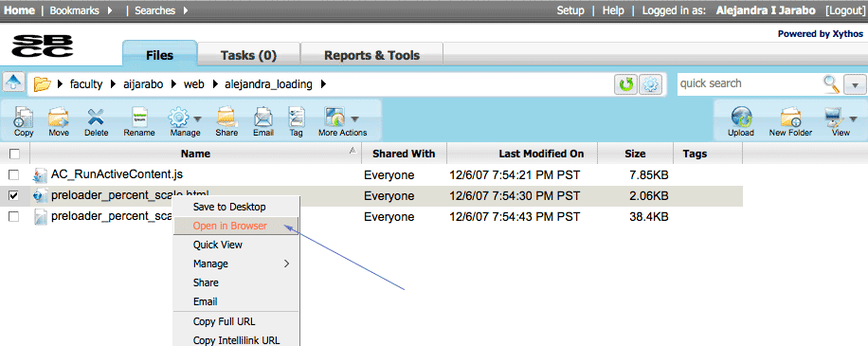Click the AC_RunActiveContent.js file name
The image size is (868, 346).
click(117, 174)
